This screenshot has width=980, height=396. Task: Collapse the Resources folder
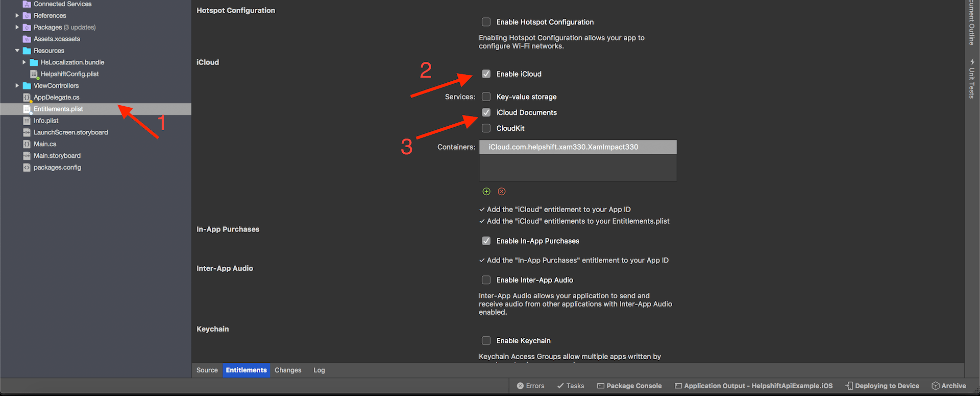(x=17, y=51)
